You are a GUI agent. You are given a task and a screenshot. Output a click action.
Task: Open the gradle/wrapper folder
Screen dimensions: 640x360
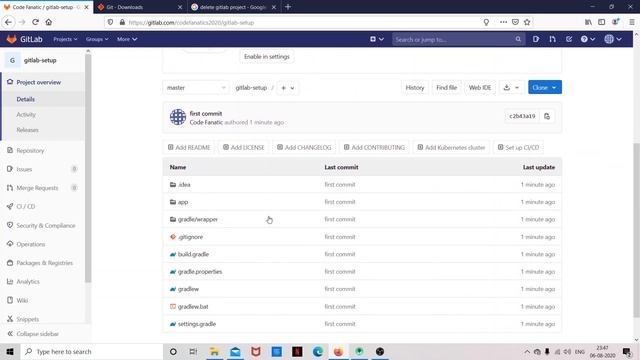(x=198, y=219)
